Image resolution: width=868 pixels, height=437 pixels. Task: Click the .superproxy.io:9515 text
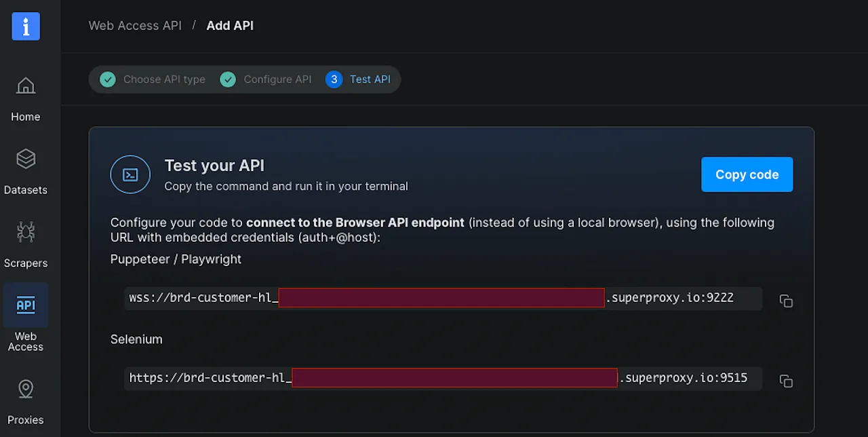point(684,377)
